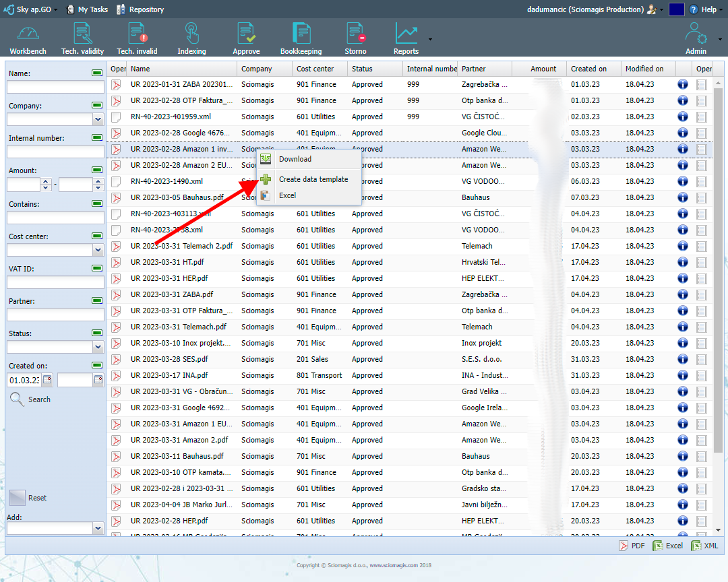The height and width of the screenshot is (582, 728).
Task: Toggle the green Name filter switch
Action: [97, 73]
